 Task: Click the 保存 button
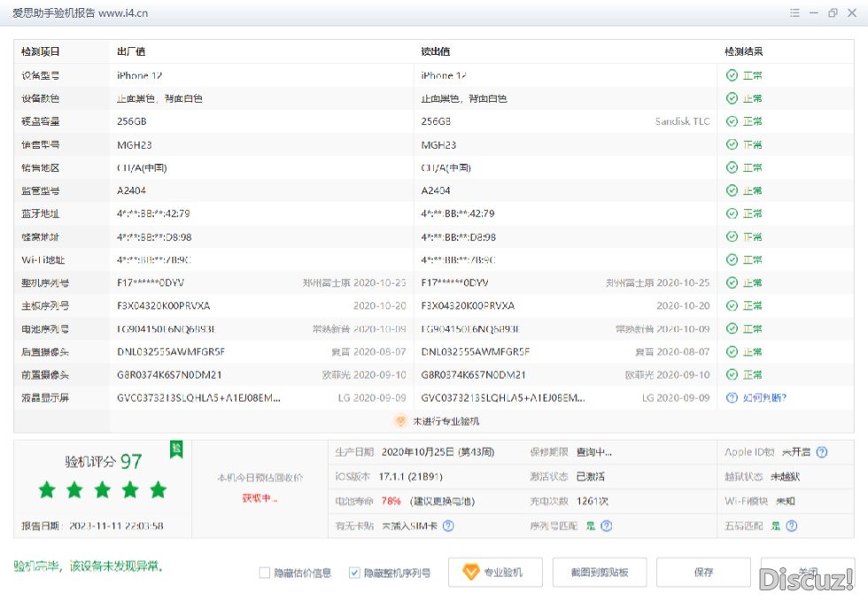click(x=703, y=572)
